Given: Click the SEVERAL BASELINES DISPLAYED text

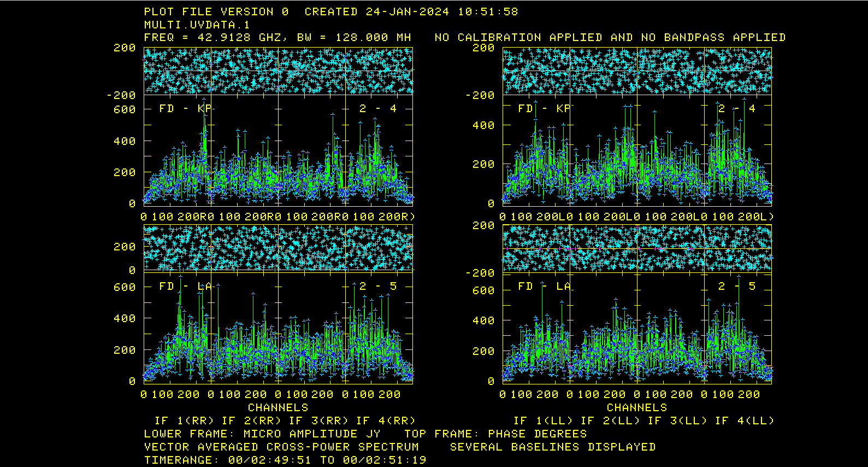Looking at the screenshot, I should coord(552,447).
